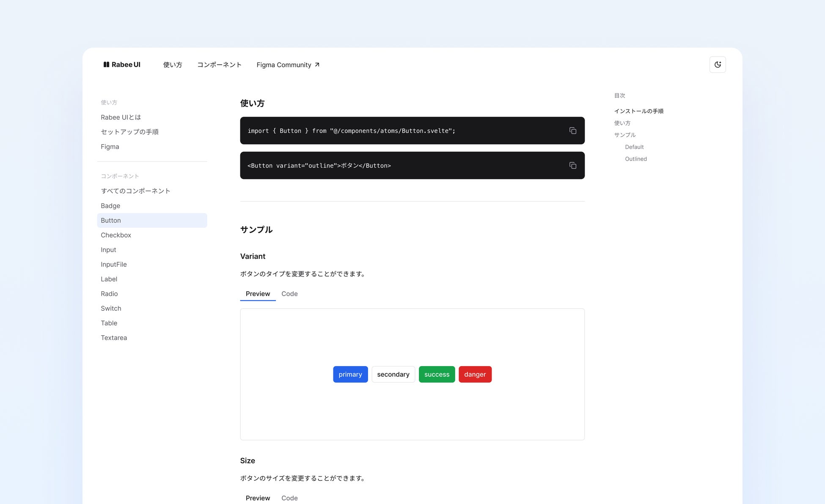Click the red danger button

pos(475,374)
